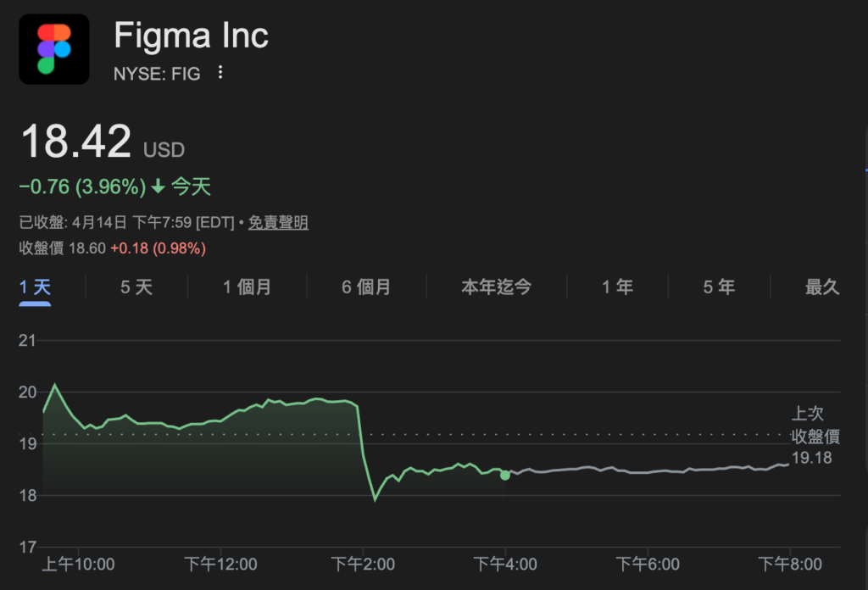Click the chart's lowest point after 下午2:00
Viewport: 868px width, 590px height.
(375, 499)
